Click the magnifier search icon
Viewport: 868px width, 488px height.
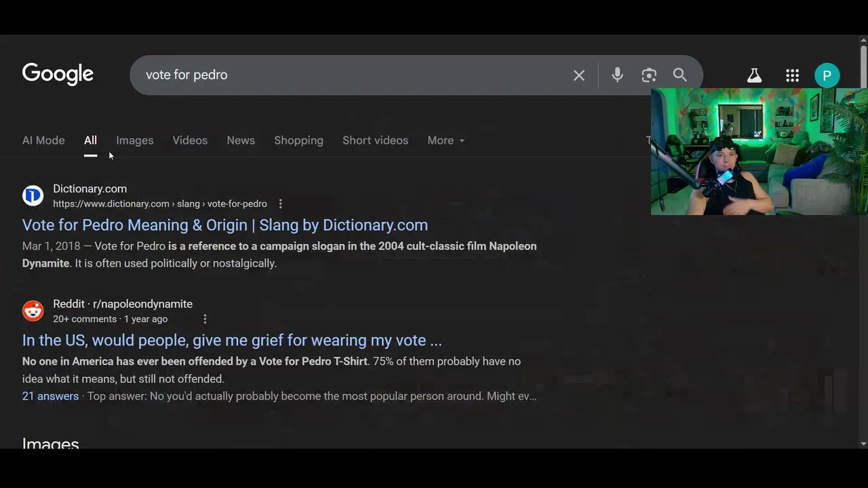pos(679,75)
